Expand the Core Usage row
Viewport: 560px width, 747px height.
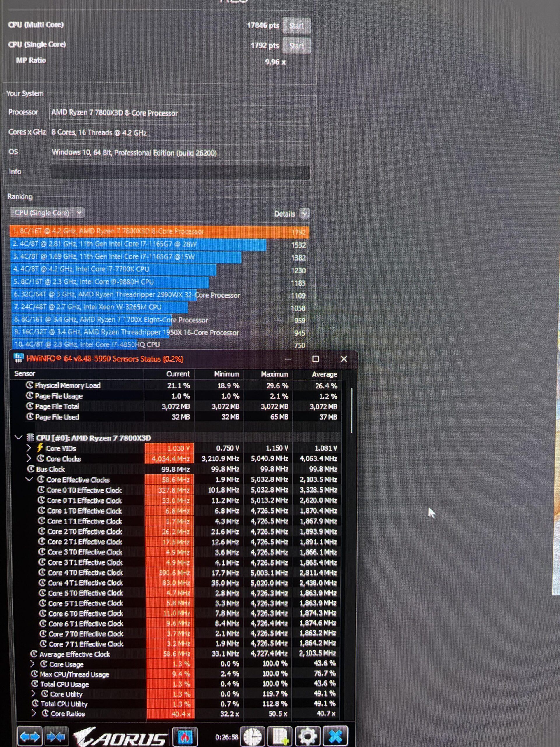(x=32, y=664)
